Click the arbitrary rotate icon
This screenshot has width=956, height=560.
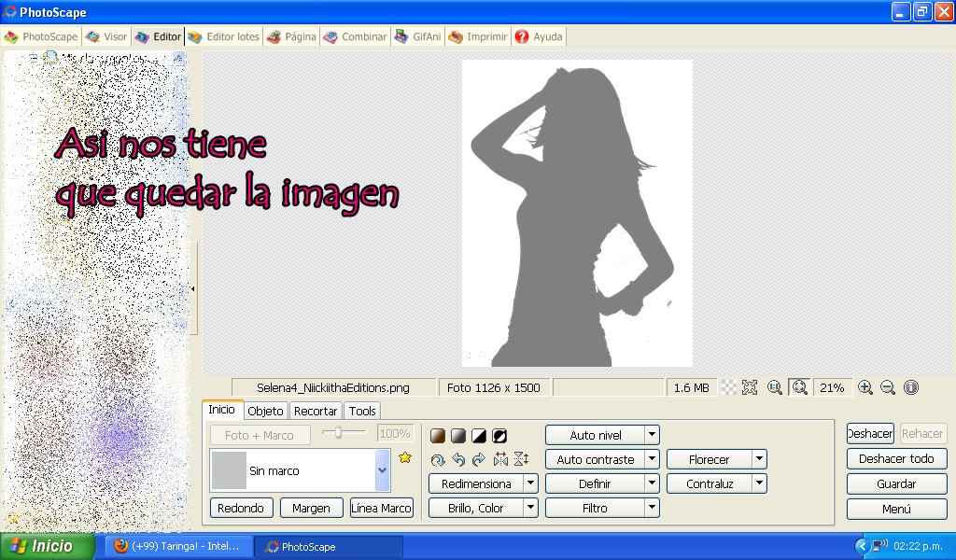click(438, 460)
